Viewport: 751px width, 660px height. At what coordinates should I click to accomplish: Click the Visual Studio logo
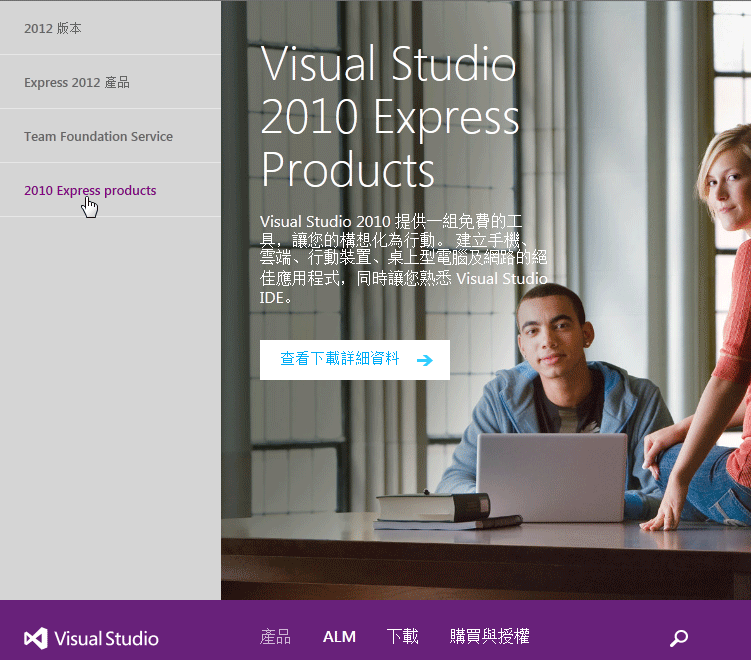(x=91, y=638)
